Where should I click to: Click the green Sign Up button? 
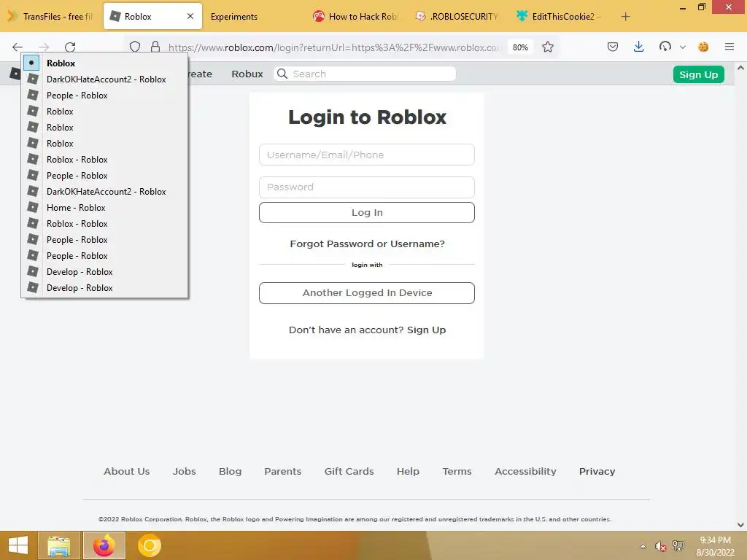click(x=698, y=74)
